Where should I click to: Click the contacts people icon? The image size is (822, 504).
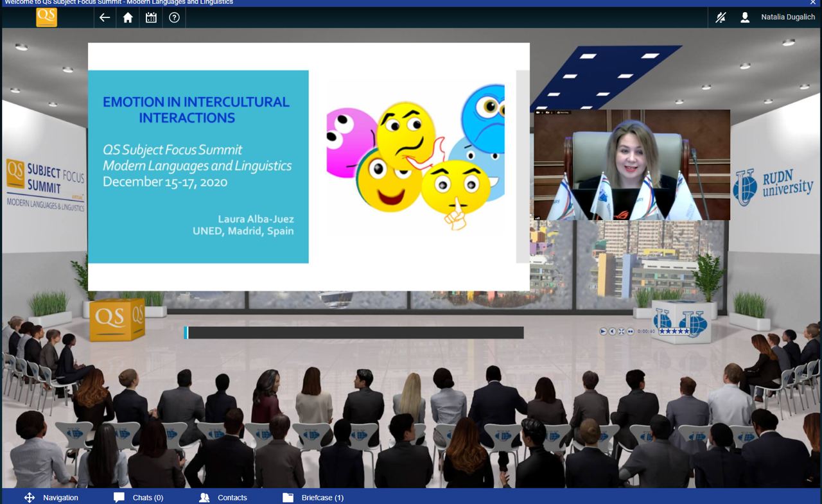(x=204, y=498)
